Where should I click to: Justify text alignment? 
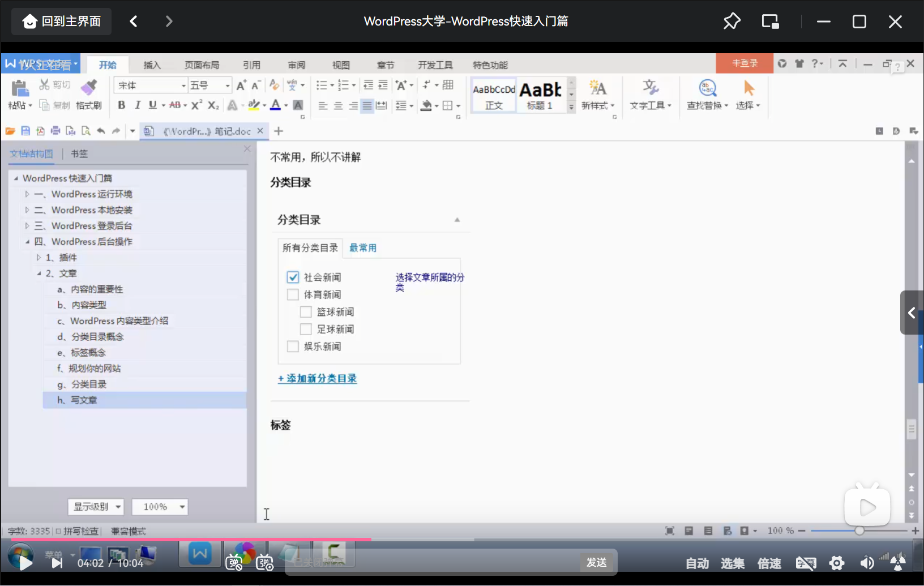[367, 106]
